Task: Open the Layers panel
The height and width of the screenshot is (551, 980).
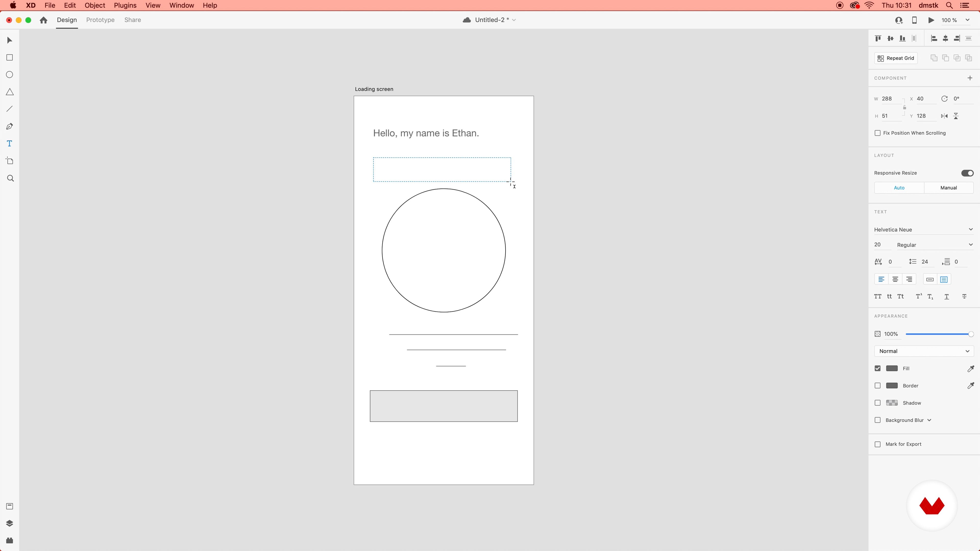Action: (x=9, y=523)
